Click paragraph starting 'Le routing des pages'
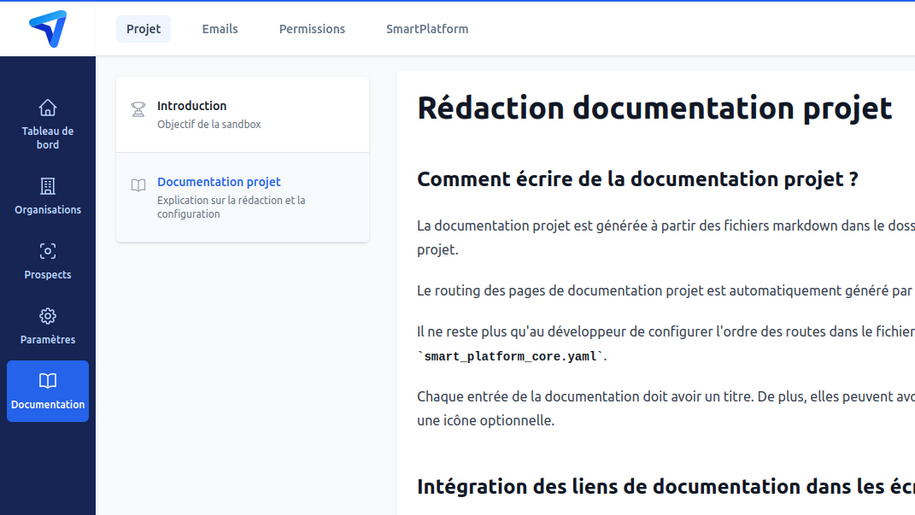The image size is (915, 515). 666,290
